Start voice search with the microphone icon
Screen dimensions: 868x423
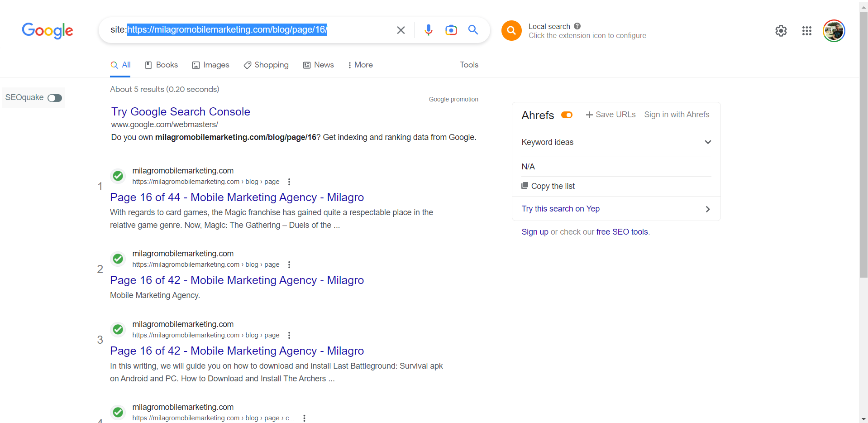(x=428, y=30)
